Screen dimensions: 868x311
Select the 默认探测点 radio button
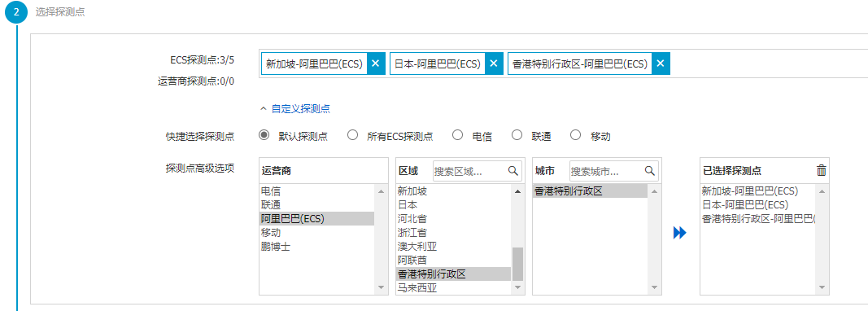[264, 134]
